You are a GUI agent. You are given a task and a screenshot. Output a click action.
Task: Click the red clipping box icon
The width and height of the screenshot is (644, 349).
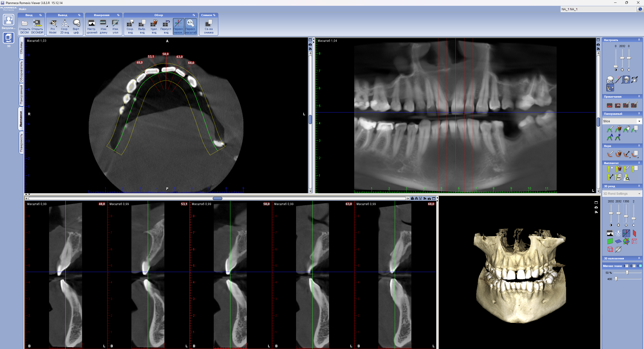click(x=610, y=249)
